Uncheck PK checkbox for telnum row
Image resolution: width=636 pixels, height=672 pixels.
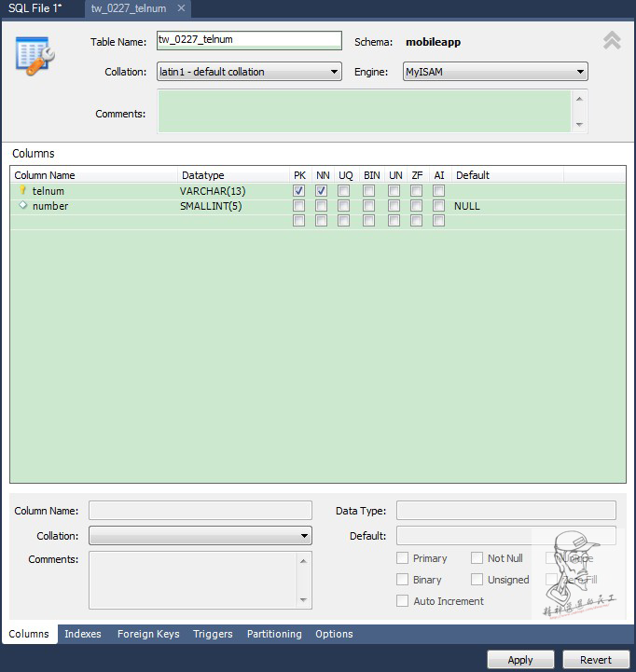pos(299,191)
